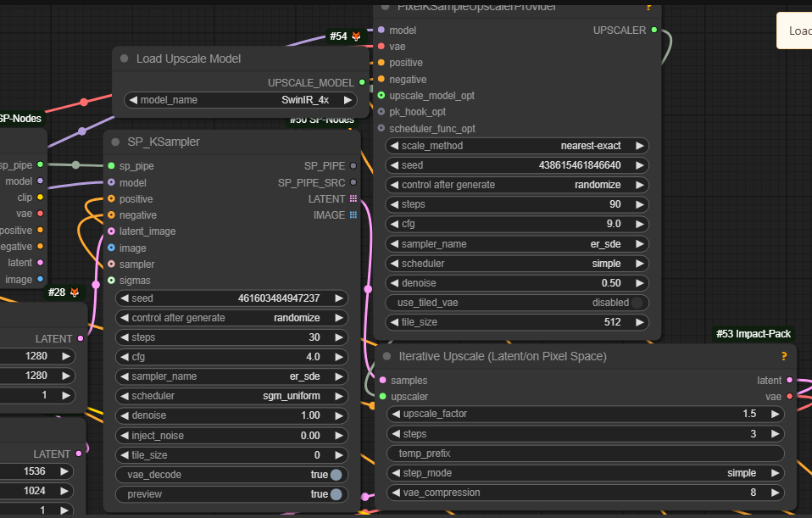Open SP_KSampler scheduler sgm_uniform combo
The image size is (812, 518).
(231, 396)
